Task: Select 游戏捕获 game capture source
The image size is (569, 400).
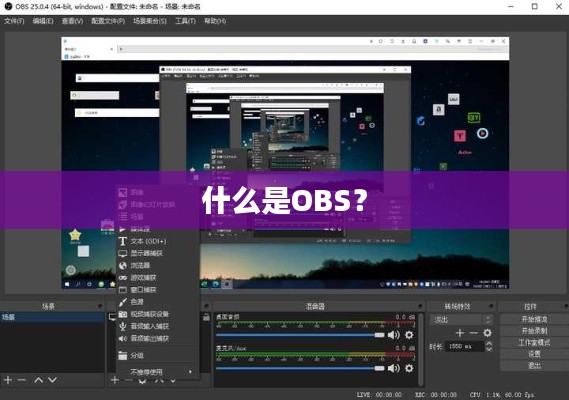Action: tap(158, 278)
